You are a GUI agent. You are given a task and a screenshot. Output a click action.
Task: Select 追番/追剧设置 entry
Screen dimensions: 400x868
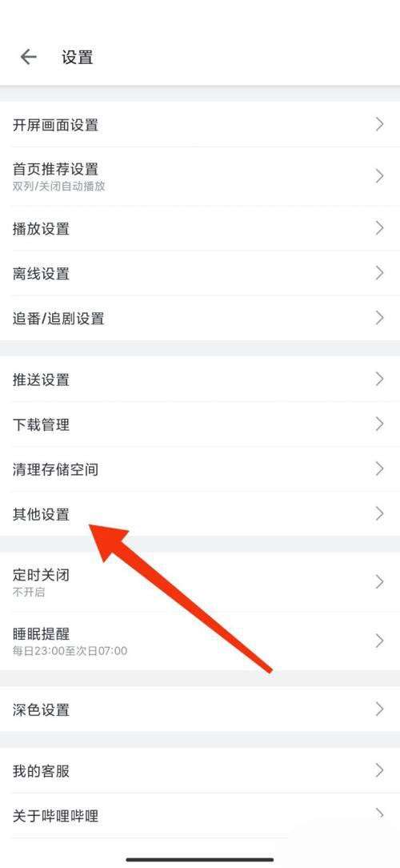tap(200, 319)
